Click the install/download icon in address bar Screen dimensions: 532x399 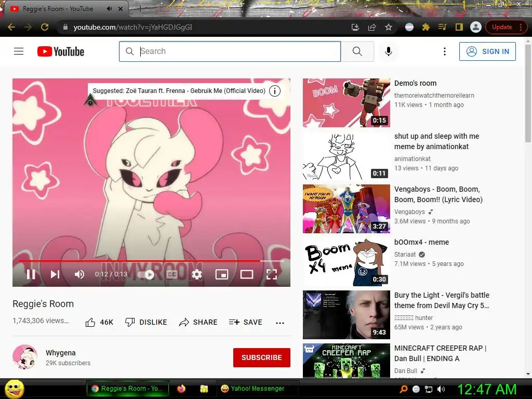tap(355, 27)
